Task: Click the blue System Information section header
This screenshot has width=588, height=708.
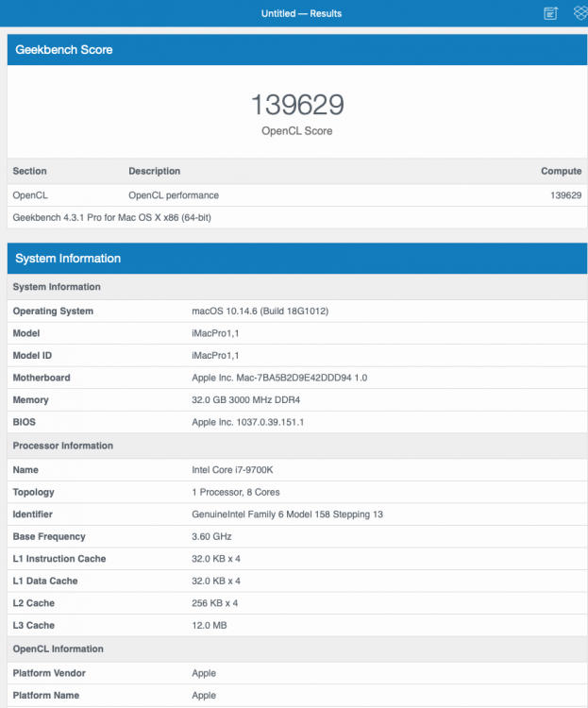Action: 297,259
